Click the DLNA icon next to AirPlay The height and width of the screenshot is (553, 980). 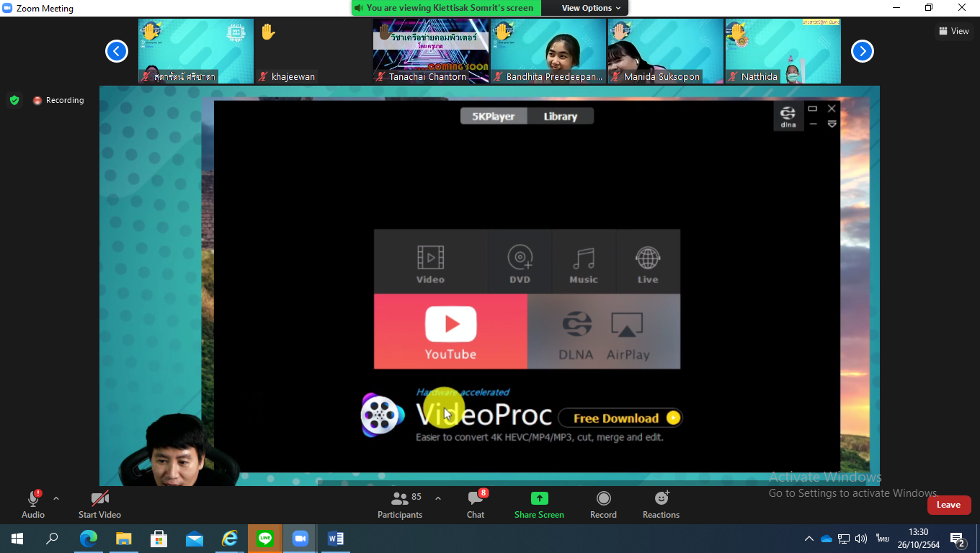[x=576, y=334]
